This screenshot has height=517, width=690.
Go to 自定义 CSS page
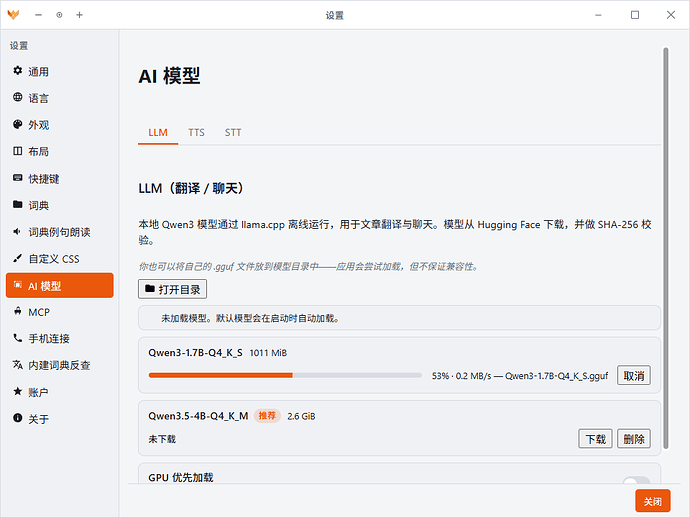click(x=59, y=259)
